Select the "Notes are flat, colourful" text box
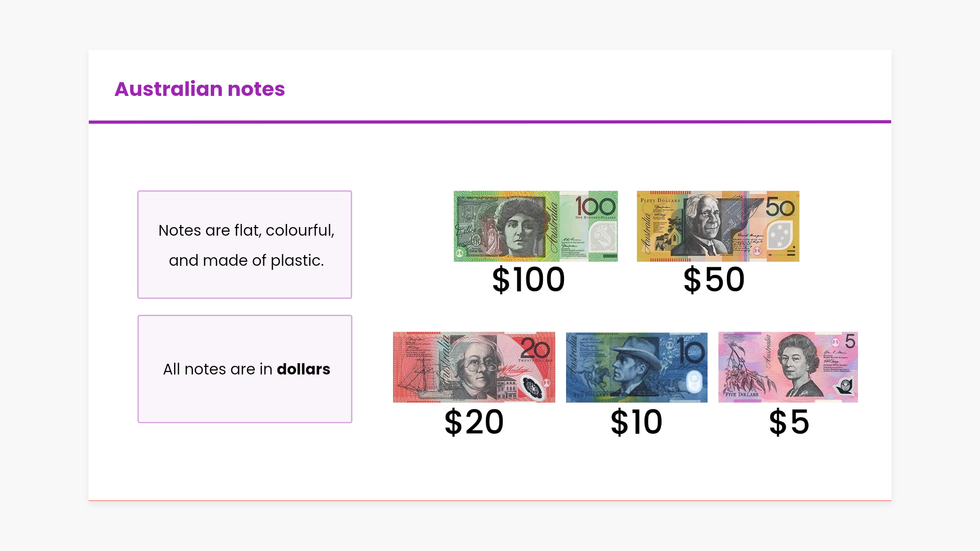The height and width of the screenshot is (551, 980). tap(244, 244)
